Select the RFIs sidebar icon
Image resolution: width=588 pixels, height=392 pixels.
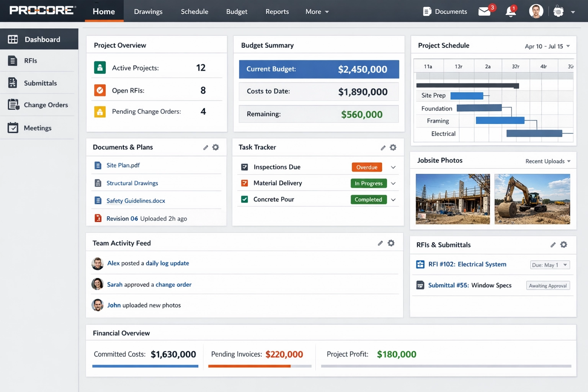point(13,60)
